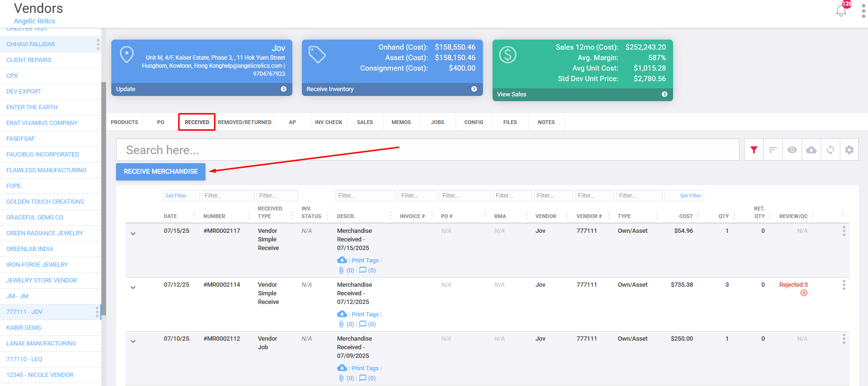This screenshot has width=868, height=386.
Task: Open options dots for 777111 - JOV vendor
Action: click(97, 312)
